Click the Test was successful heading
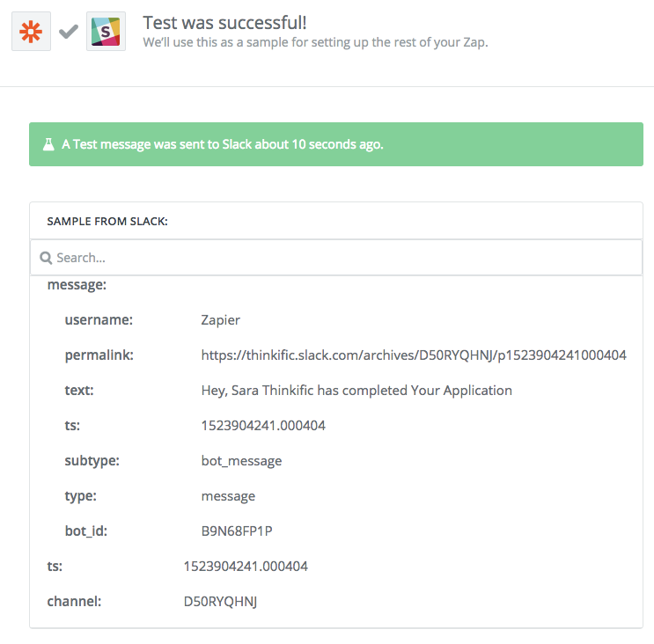 224,23
